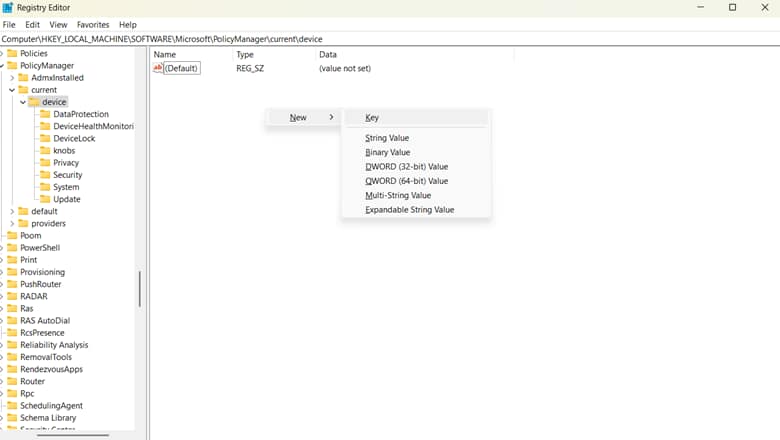Click the RemovalTools folder icon
Screen dimensions: 780x440
12,357
